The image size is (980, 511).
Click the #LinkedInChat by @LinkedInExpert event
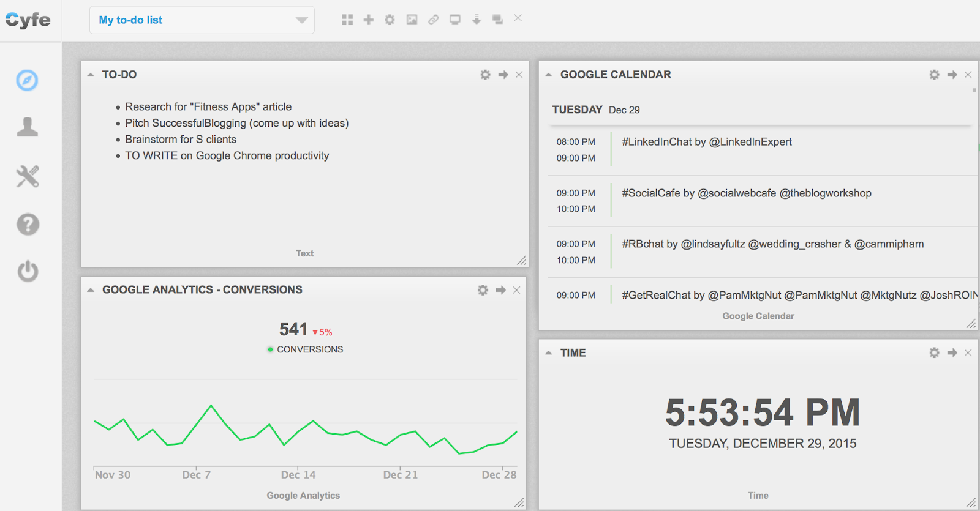coord(707,142)
